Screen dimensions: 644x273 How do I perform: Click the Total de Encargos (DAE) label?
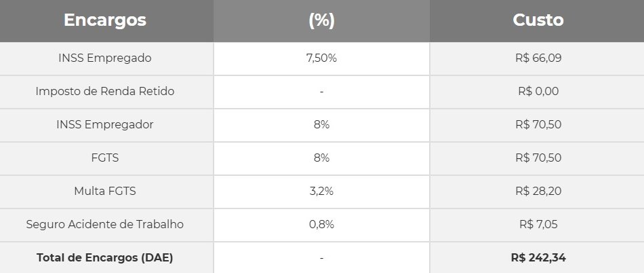[105, 258]
